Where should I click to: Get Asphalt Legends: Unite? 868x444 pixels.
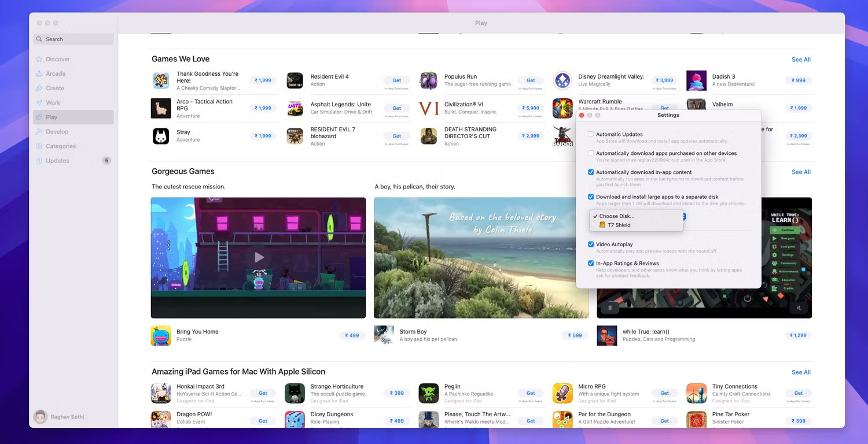[x=397, y=108]
